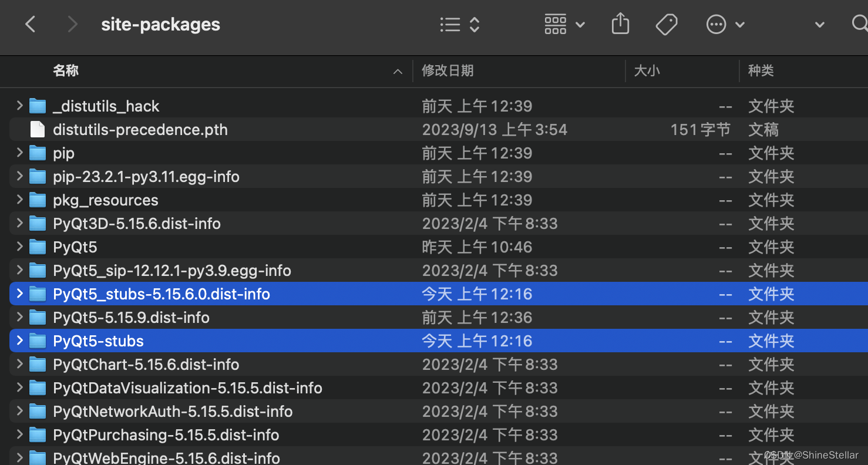Expand the PyQt3D-5.15.6.dist-info folder
Image resolution: width=868 pixels, height=465 pixels.
click(x=19, y=223)
